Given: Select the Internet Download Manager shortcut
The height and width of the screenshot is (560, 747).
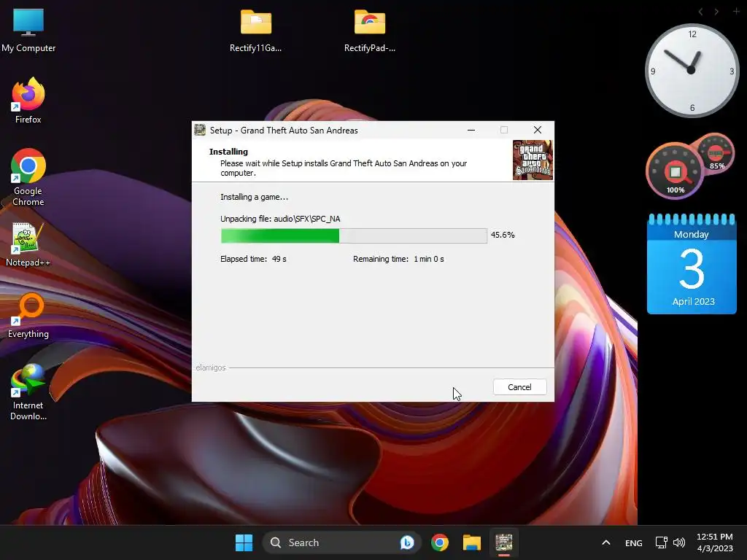Looking at the screenshot, I should click(28, 392).
